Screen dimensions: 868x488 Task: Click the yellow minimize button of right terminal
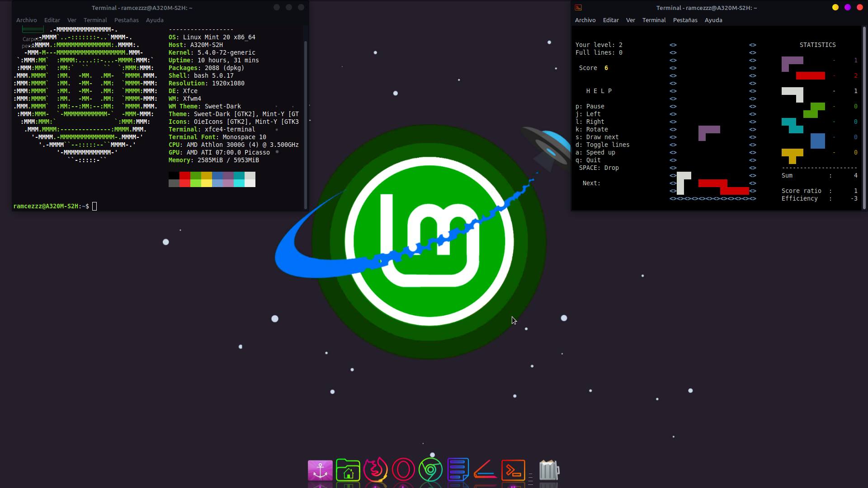(835, 7)
